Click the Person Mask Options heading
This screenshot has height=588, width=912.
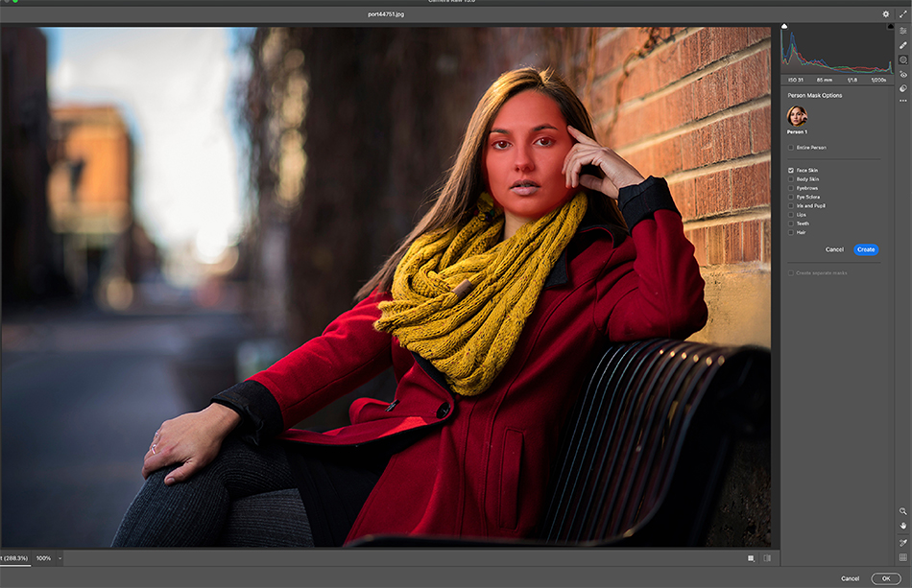(x=815, y=95)
